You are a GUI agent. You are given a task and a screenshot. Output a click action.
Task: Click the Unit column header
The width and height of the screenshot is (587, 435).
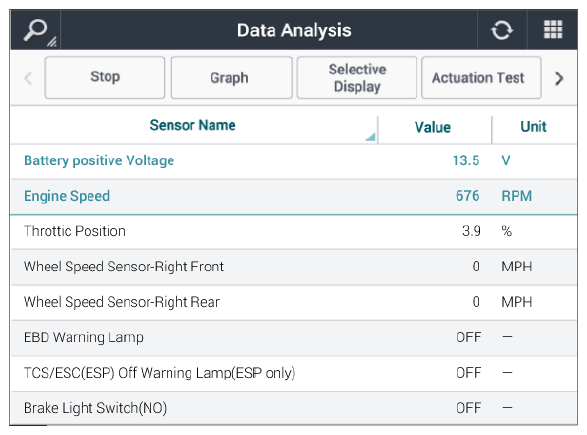click(x=533, y=127)
